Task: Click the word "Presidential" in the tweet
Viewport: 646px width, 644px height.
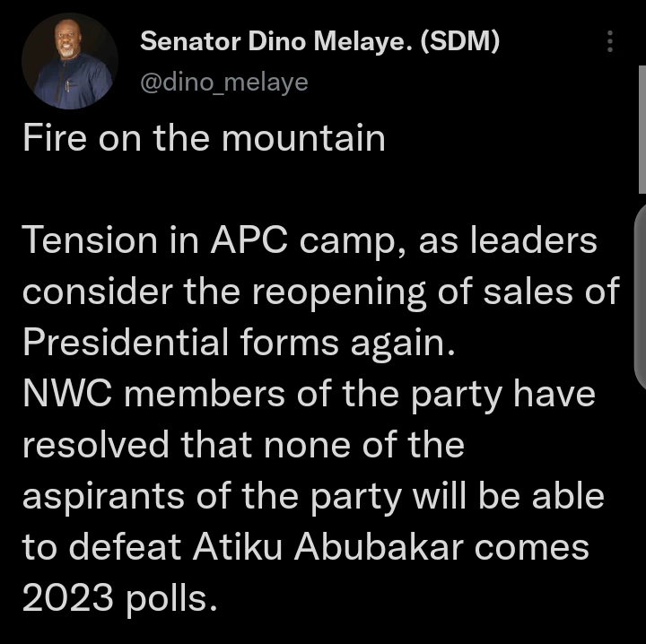Action: click(125, 343)
